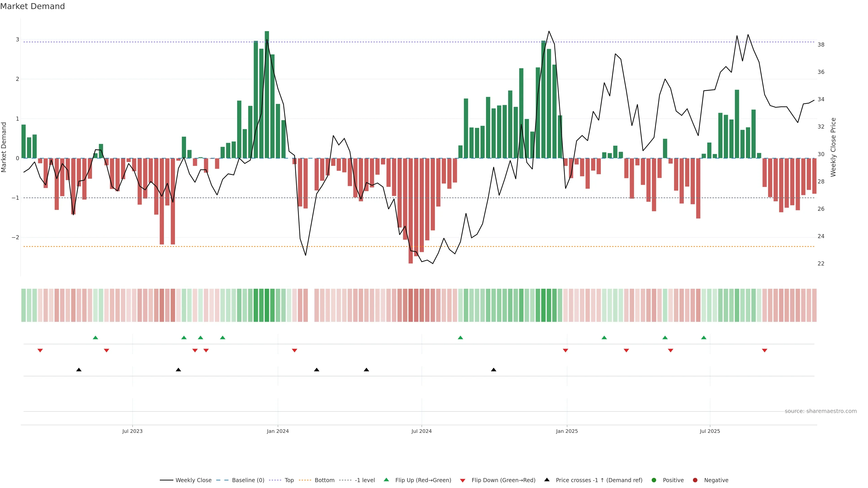Select the leftmost green Flip Up marker
The height and width of the screenshot is (488, 868).
[x=95, y=338]
